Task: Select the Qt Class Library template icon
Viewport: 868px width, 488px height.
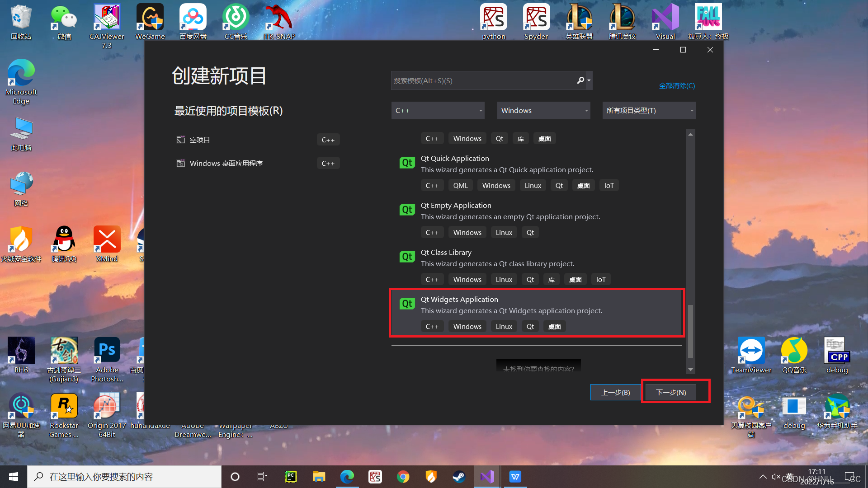Action: pyautogui.click(x=407, y=257)
